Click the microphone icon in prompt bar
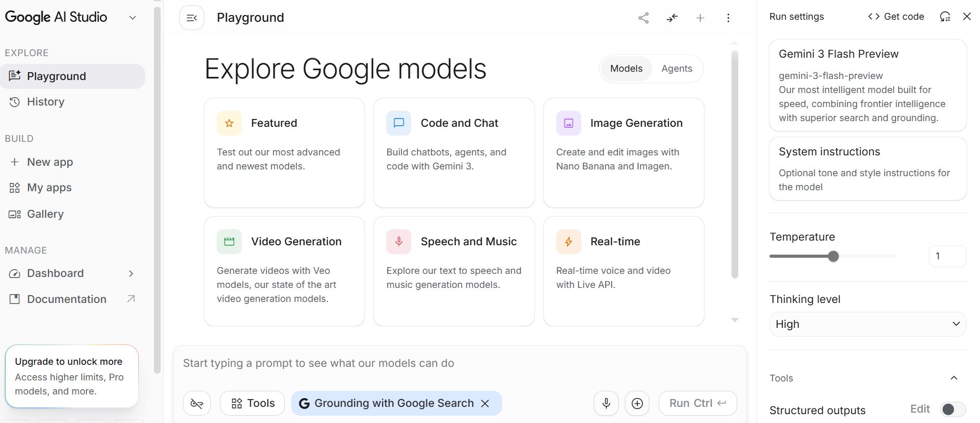Screen dimensions: 980x423 606,403
